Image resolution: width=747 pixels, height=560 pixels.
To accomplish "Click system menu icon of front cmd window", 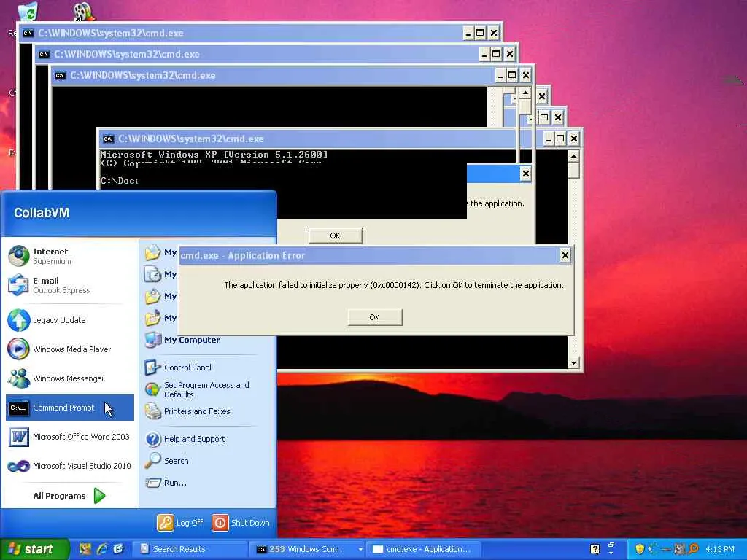I will click(x=109, y=139).
